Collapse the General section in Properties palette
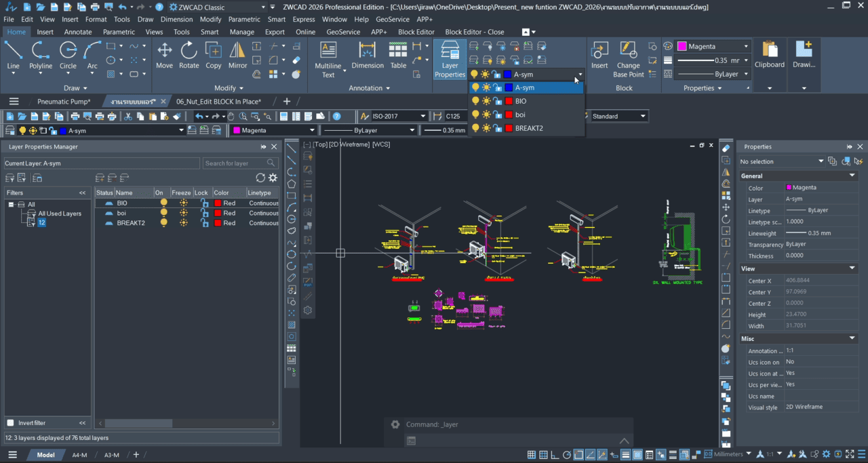Viewport: 868px width, 463px height. tap(851, 175)
